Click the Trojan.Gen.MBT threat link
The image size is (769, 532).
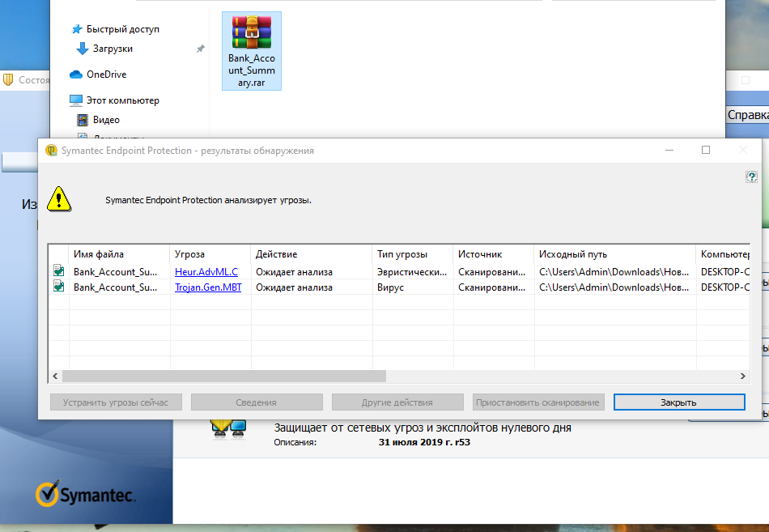(x=208, y=287)
